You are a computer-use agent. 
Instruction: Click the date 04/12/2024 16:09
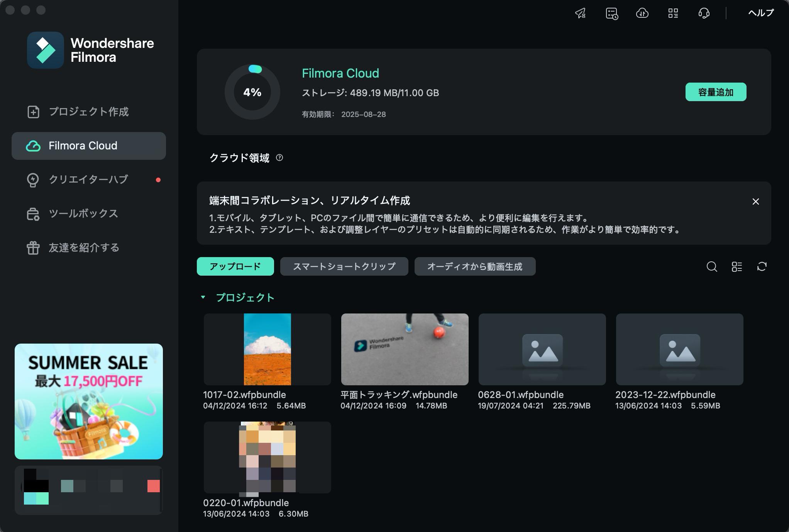click(373, 406)
